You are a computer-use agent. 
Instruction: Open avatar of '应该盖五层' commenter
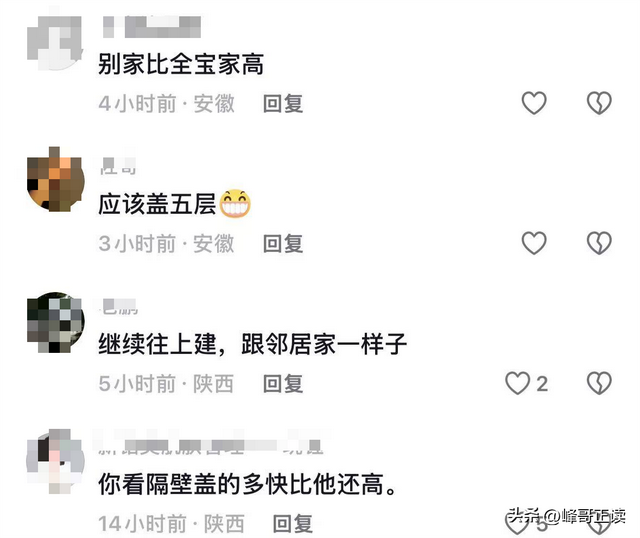click(x=55, y=180)
